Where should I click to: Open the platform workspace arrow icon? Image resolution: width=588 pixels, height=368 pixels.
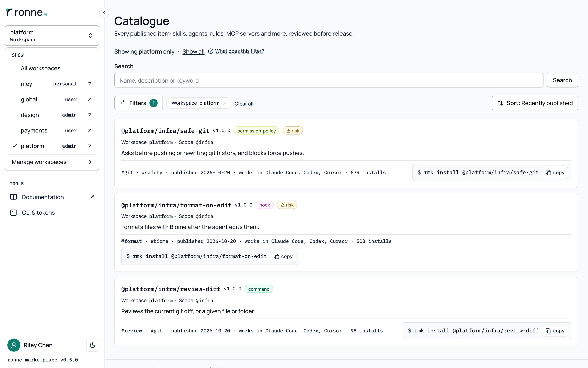pyautogui.click(x=90, y=146)
